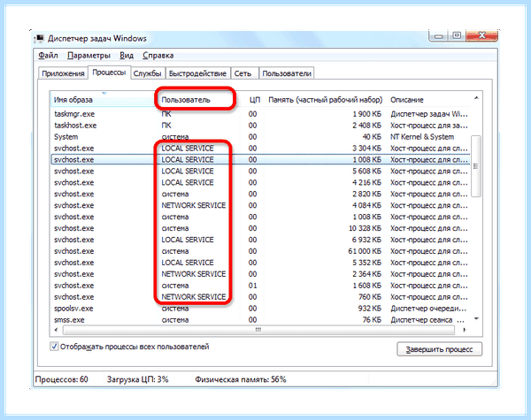Image resolution: width=531 pixels, height=420 pixels.
Task: Click 'Процессов: 60' in status bar
Action: (x=62, y=379)
